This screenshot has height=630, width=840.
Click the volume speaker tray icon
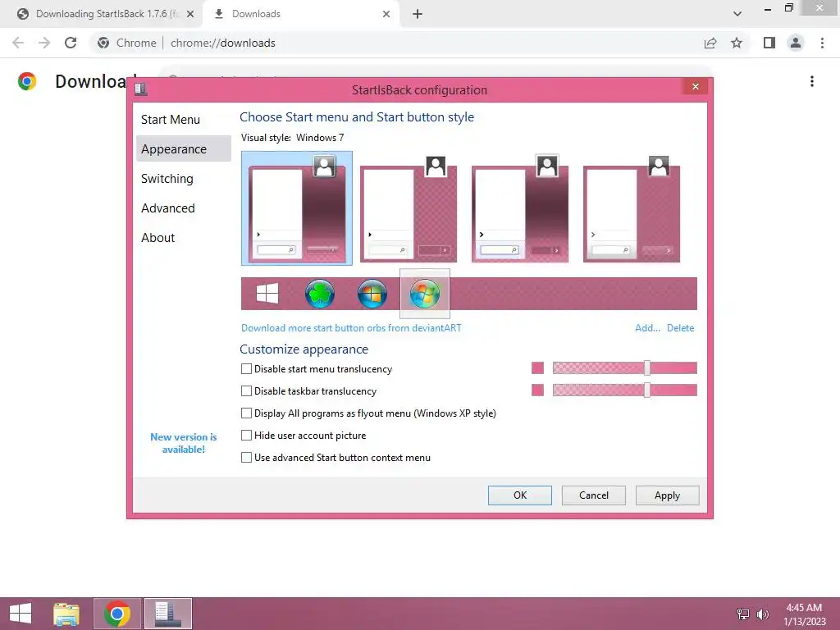coord(762,614)
